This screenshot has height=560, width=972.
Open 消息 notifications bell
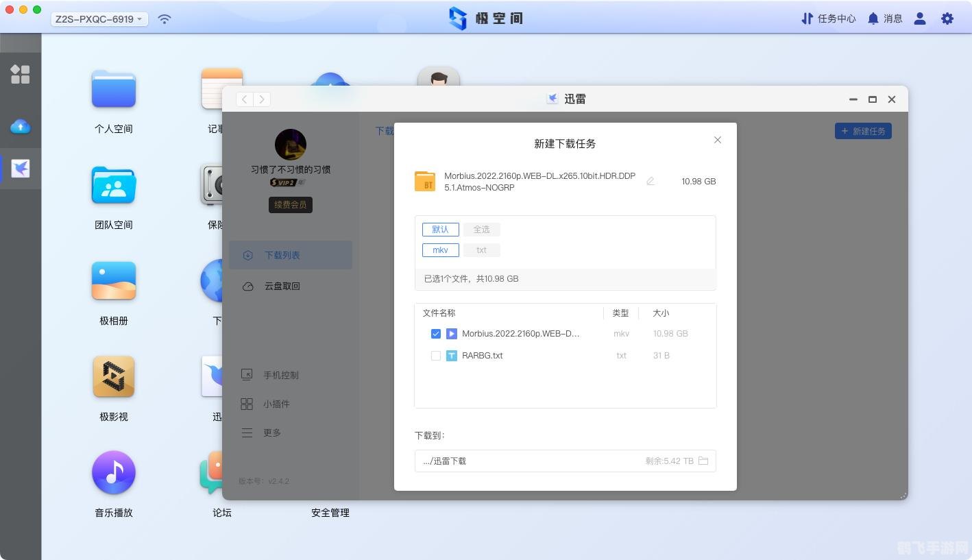[x=884, y=19]
